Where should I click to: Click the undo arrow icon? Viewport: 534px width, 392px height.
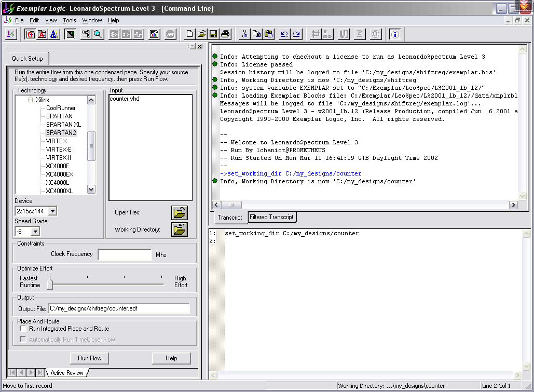pyautogui.click(x=284, y=34)
